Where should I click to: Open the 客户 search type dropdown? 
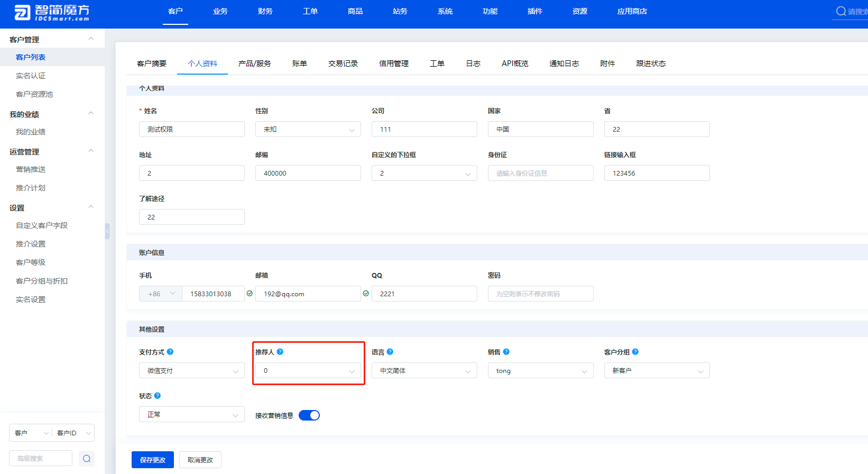click(30, 433)
